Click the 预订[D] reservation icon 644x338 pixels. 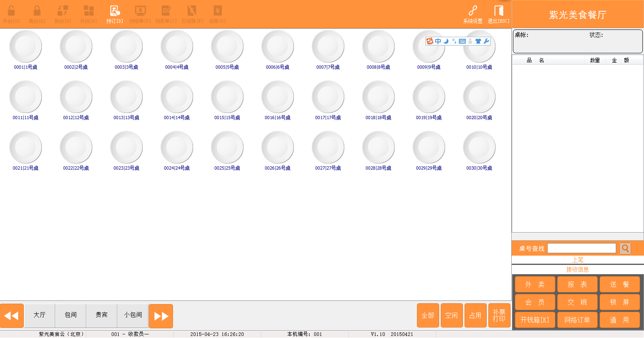coord(115,11)
